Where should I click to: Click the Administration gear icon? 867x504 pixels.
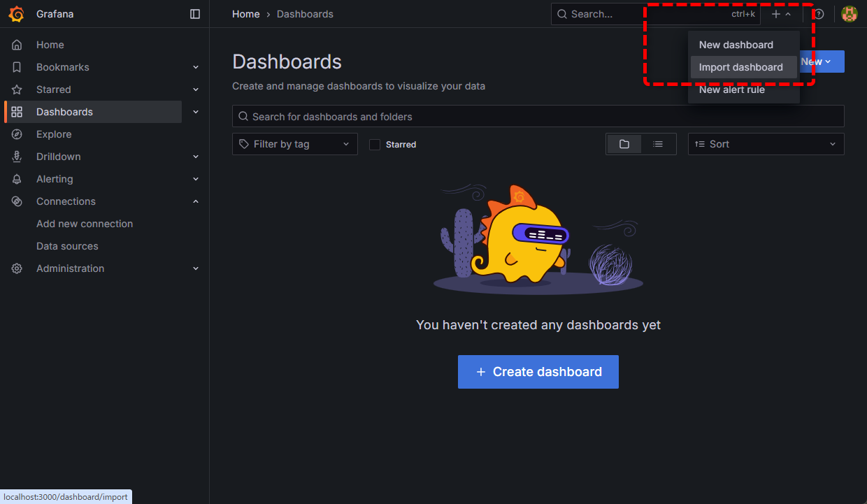click(x=17, y=268)
